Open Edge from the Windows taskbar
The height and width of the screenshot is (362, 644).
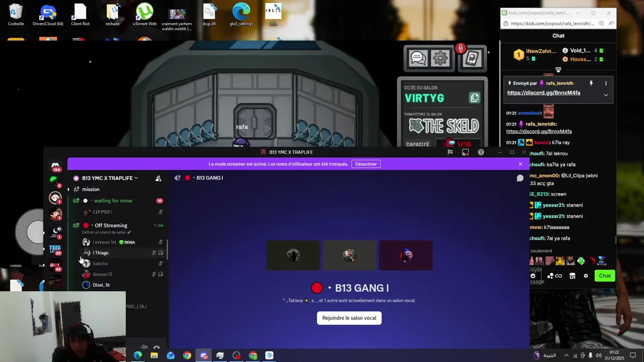137,355
